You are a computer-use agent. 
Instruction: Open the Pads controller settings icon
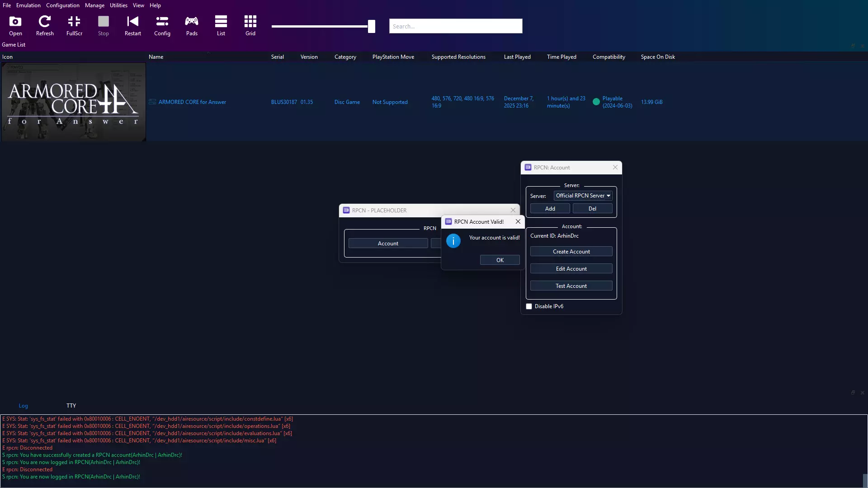192,26
